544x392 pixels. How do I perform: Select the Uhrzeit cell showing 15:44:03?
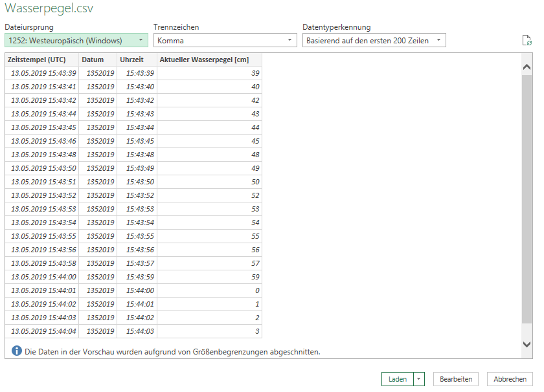click(137, 331)
